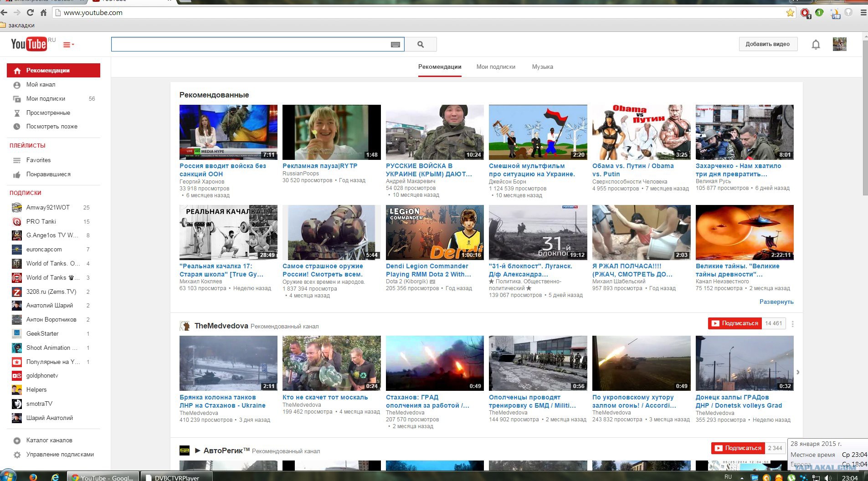Bookmark the page with the star icon
The height and width of the screenshot is (481, 868).
[790, 13]
